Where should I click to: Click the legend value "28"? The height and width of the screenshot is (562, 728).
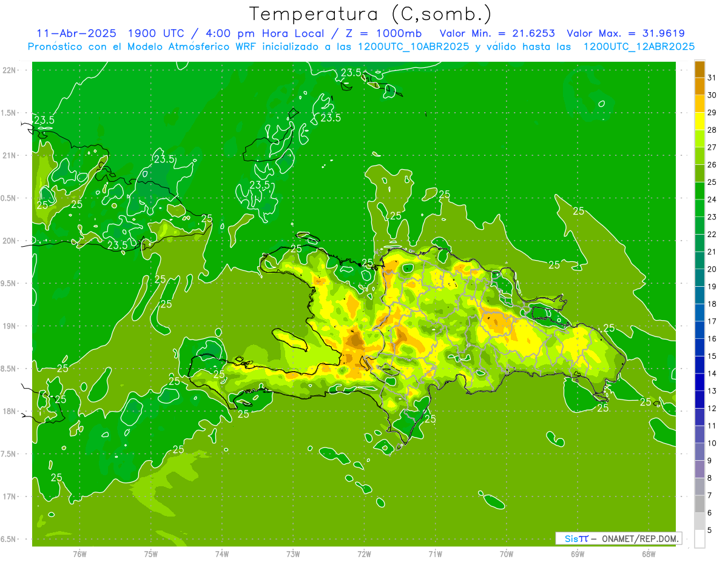coord(712,130)
